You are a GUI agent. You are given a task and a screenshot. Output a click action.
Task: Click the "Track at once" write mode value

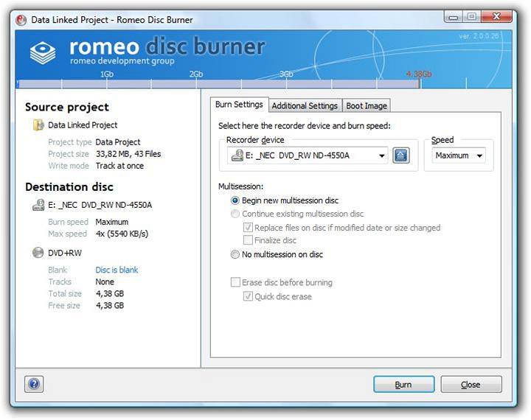(120, 166)
